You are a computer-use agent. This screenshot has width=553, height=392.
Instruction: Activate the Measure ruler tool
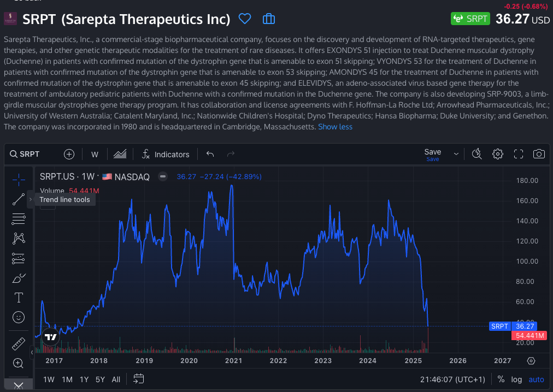tap(19, 343)
